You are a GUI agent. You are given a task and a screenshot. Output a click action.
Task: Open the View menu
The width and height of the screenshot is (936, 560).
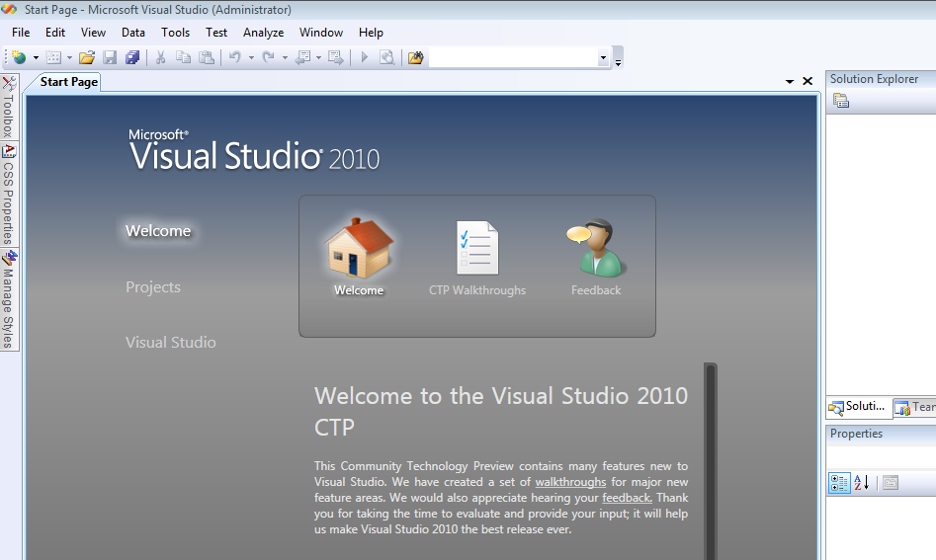[93, 33]
